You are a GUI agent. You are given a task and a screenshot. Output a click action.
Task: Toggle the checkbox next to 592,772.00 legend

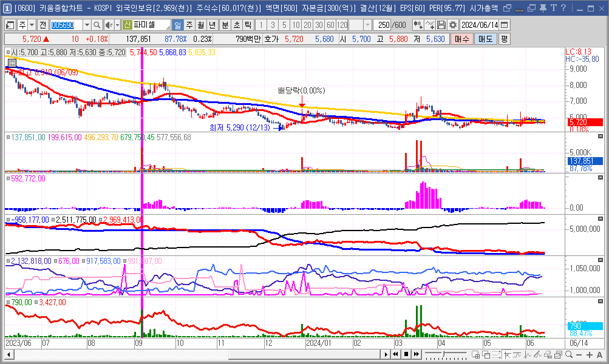8,178
